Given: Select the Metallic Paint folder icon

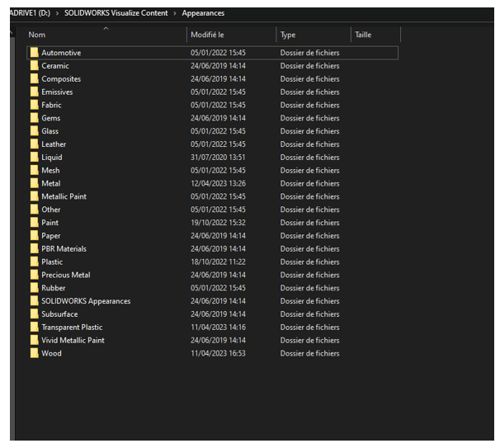Looking at the screenshot, I should (35, 196).
